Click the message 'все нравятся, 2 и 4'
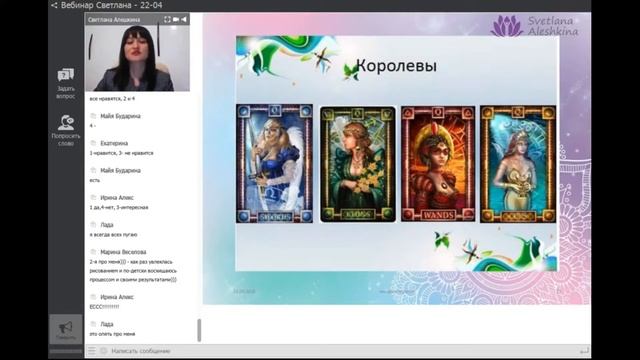 [x=112, y=99]
